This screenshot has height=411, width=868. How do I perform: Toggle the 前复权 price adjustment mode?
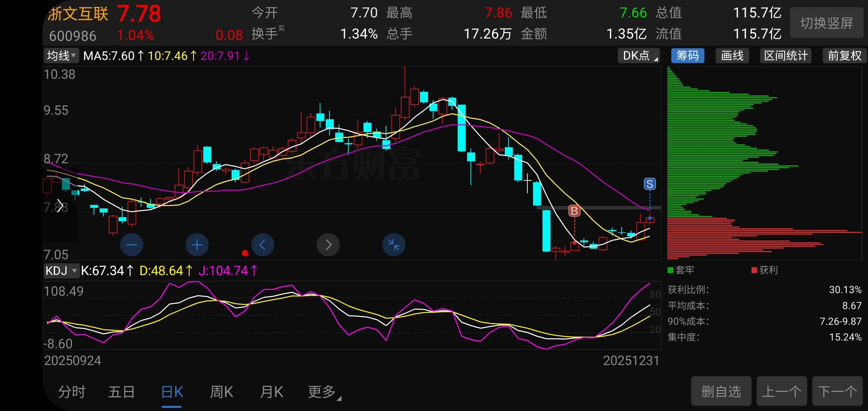844,56
